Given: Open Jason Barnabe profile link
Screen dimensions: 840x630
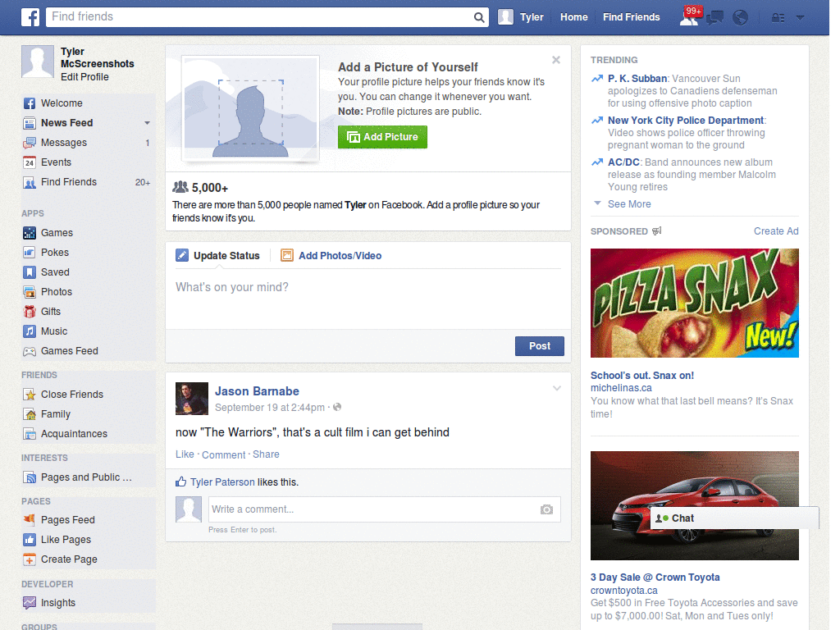Looking at the screenshot, I should tap(257, 391).
